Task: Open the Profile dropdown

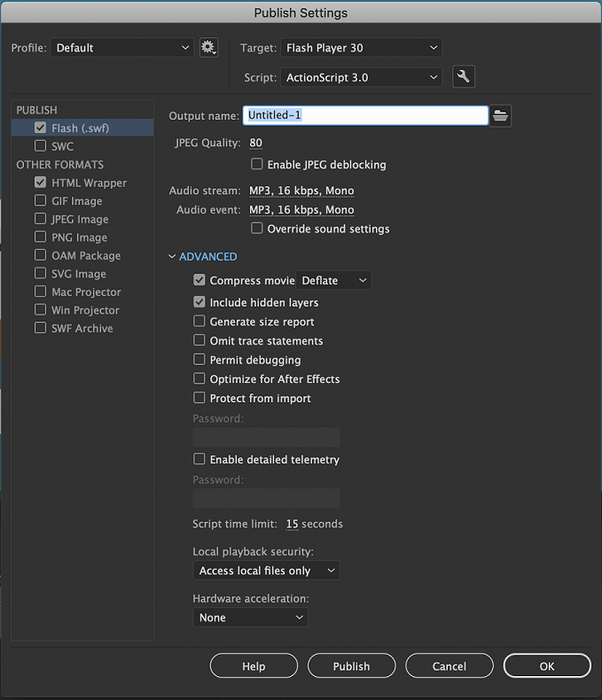Action: tap(122, 48)
